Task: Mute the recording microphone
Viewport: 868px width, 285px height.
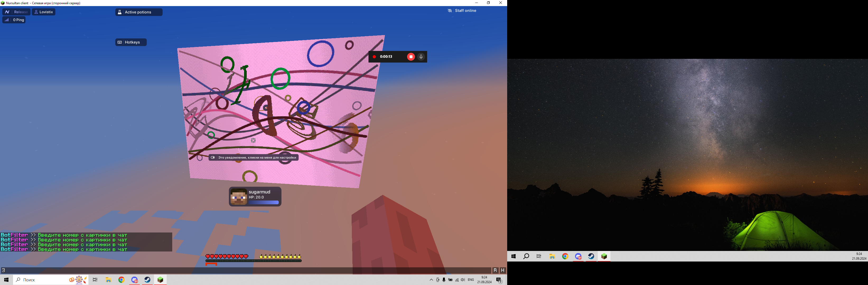Action: [421, 57]
